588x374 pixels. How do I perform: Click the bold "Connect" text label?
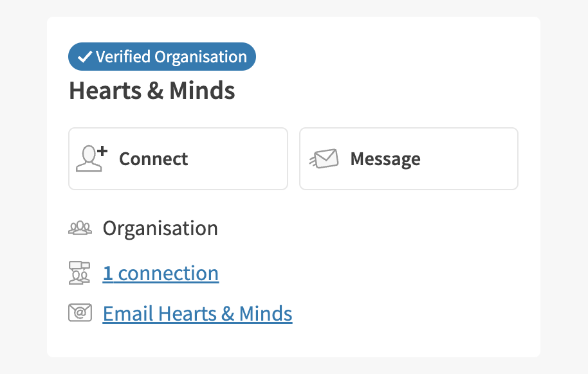(x=153, y=159)
